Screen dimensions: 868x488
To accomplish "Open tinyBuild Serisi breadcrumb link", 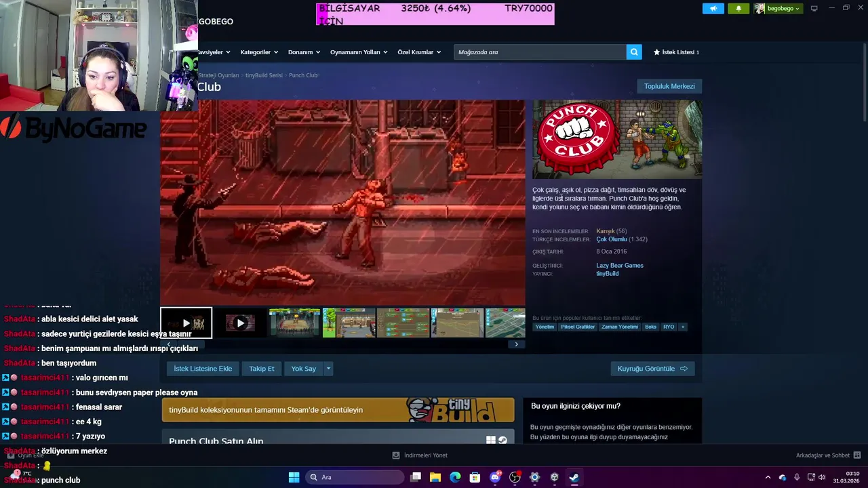I will (x=264, y=75).
